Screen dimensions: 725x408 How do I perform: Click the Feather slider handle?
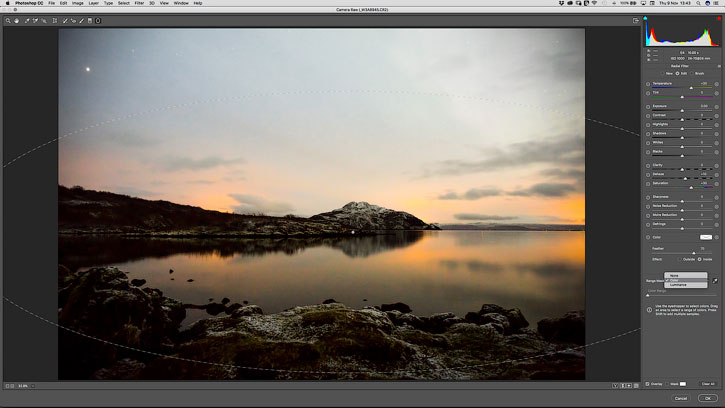[694, 253]
